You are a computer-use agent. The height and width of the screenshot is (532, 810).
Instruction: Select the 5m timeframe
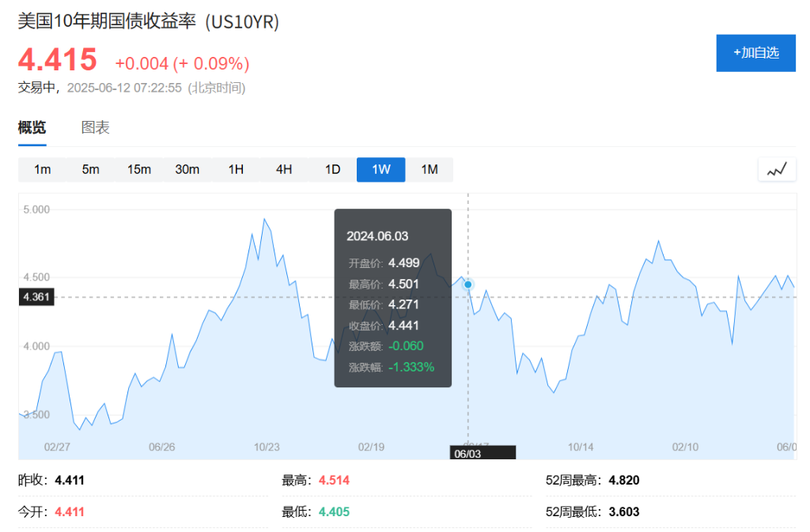click(x=90, y=168)
